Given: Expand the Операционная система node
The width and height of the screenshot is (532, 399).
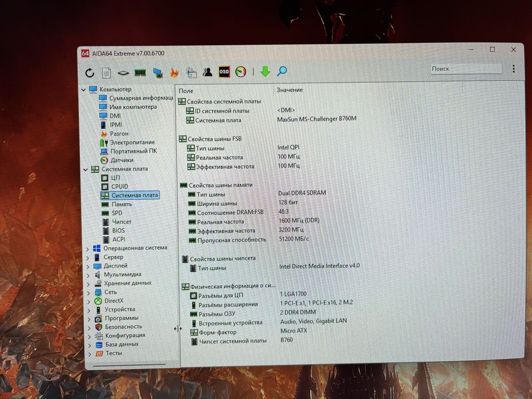Looking at the screenshot, I should point(88,249).
